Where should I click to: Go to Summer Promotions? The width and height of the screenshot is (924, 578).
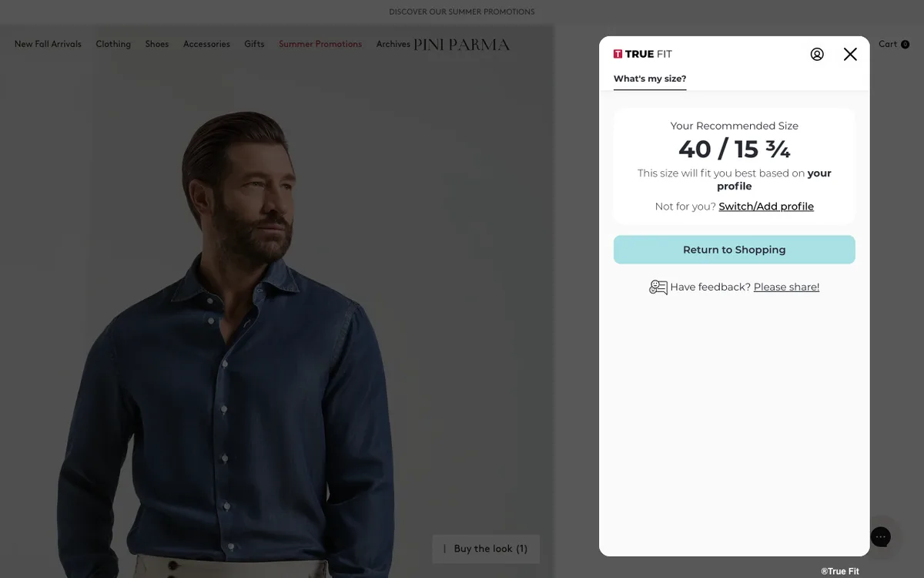point(320,44)
